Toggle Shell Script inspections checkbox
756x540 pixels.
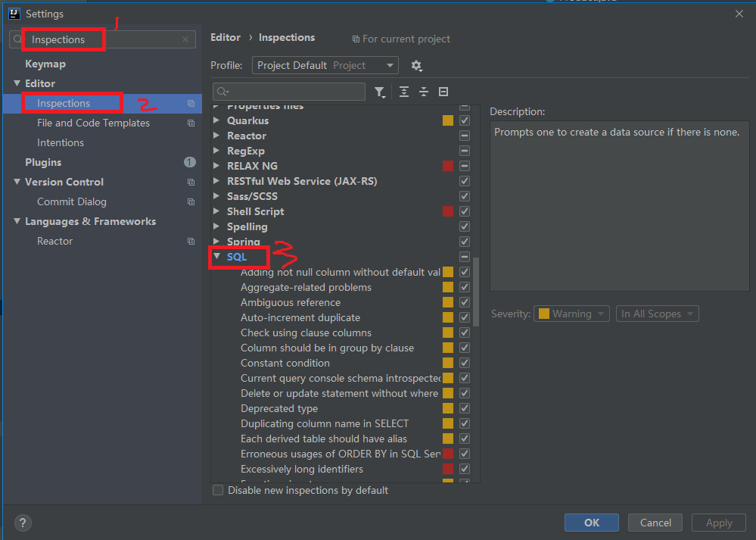click(465, 211)
